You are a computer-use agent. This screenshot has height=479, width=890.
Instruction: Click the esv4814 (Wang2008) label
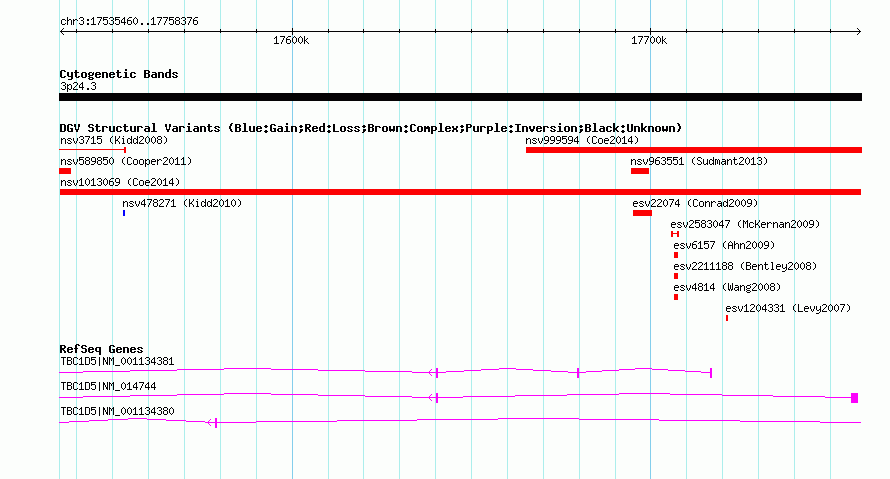click(727, 287)
